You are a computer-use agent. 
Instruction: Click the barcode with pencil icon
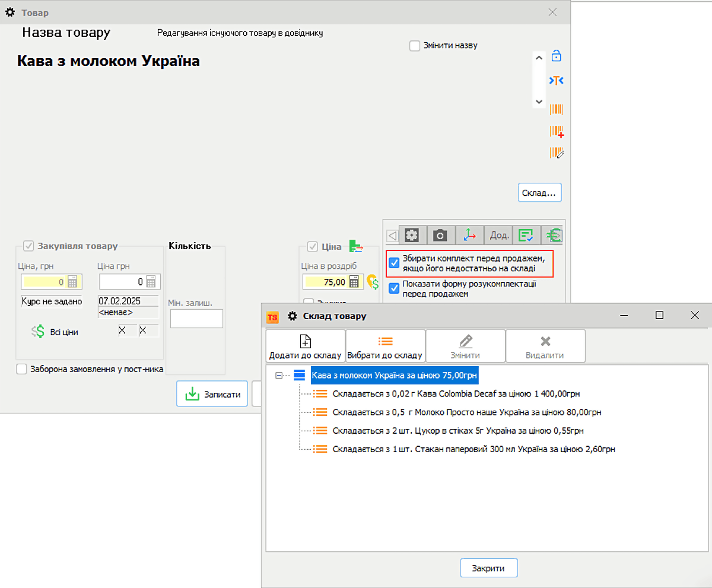[556, 153]
